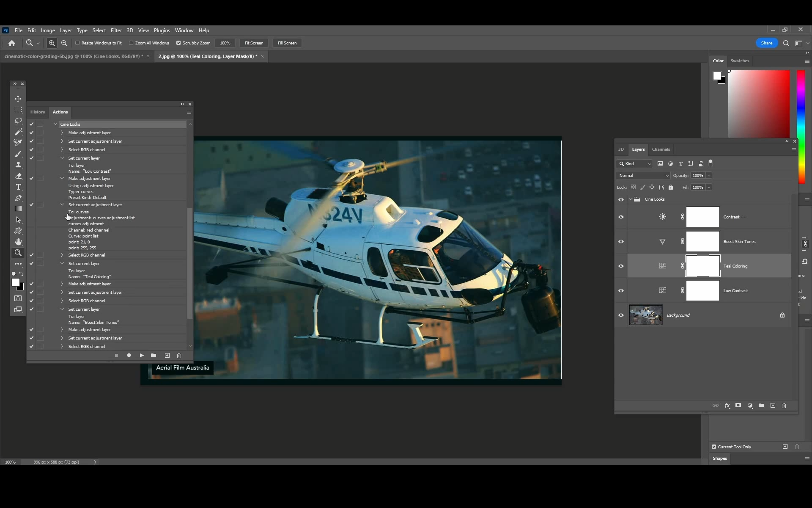This screenshot has width=812, height=508.
Task: Create new fill or adjustment layer
Action: tap(750, 406)
